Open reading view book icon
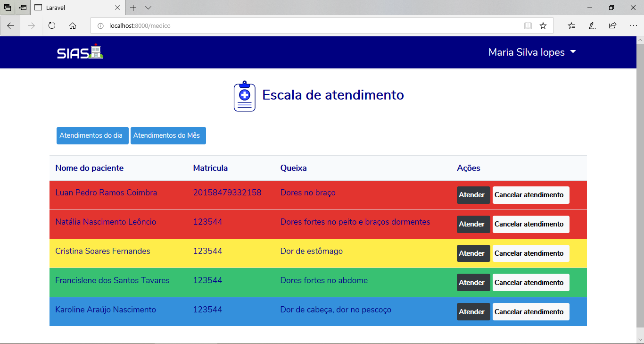This screenshot has width=644, height=344. tap(528, 26)
